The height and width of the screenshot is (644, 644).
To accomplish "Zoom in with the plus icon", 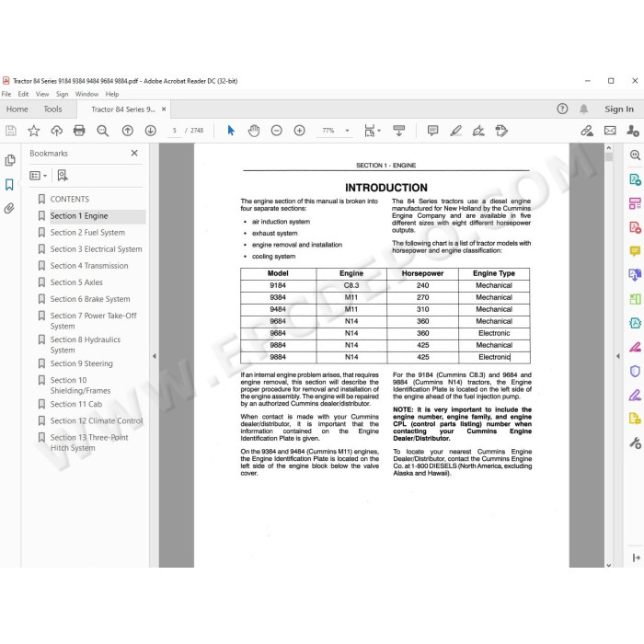I will tap(299, 131).
